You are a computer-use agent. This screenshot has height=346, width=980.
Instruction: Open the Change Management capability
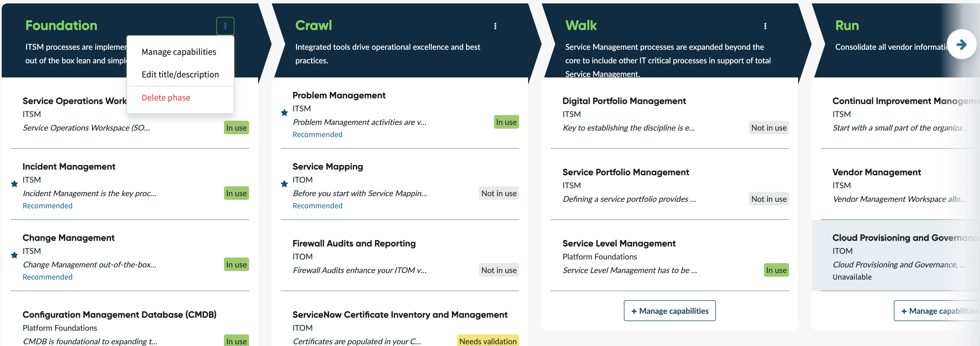68,238
